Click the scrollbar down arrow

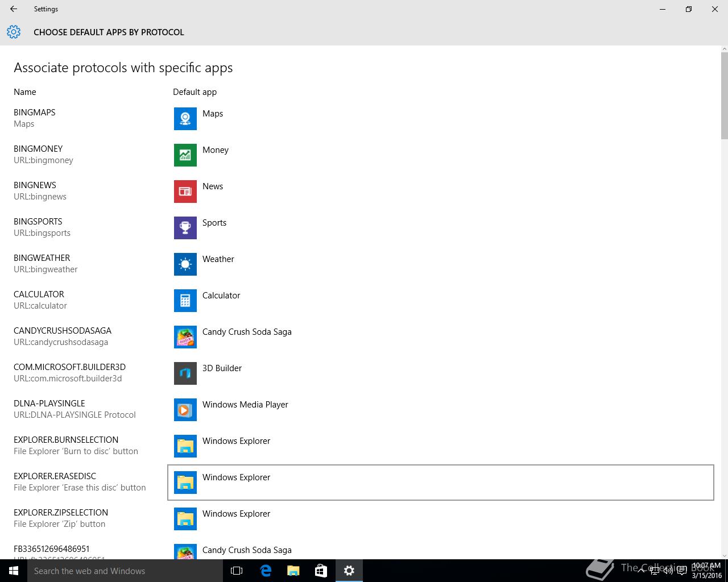click(x=724, y=555)
